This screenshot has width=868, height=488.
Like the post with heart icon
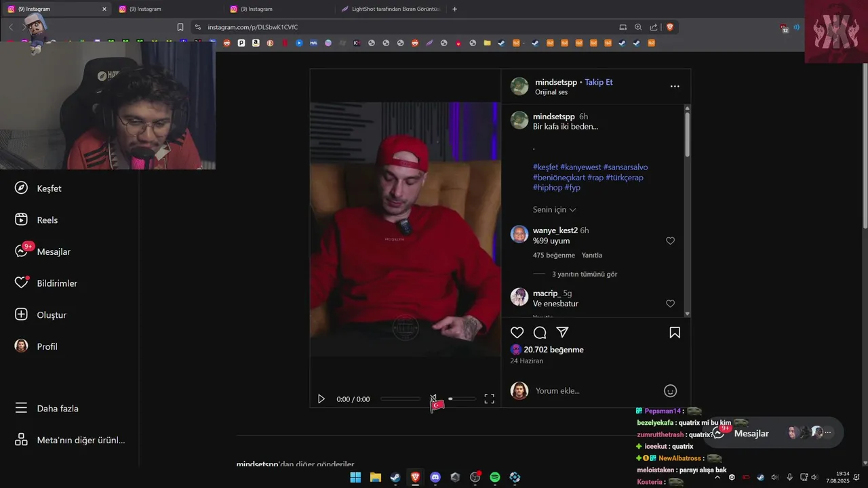pos(517,333)
